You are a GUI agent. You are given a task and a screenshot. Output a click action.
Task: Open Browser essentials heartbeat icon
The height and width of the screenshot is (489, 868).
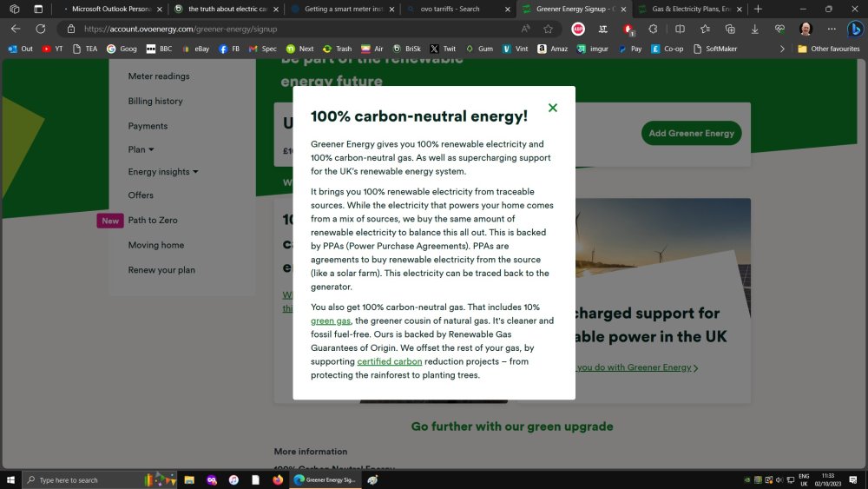point(780,29)
